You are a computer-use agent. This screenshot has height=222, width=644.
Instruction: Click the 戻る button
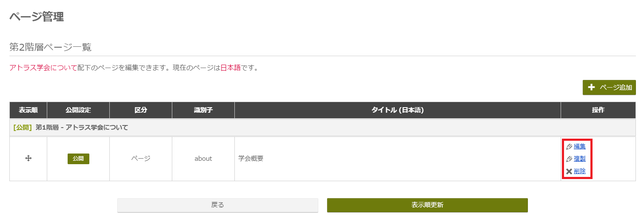pyautogui.click(x=218, y=205)
